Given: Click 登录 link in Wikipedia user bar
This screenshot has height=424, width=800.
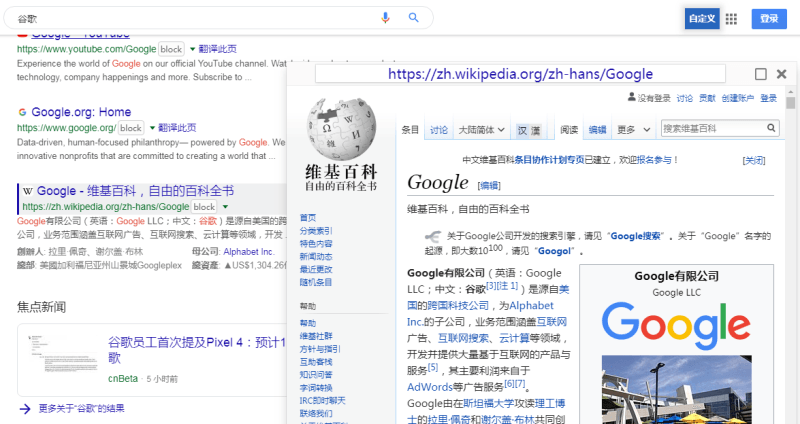Looking at the screenshot, I should click(x=768, y=98).
